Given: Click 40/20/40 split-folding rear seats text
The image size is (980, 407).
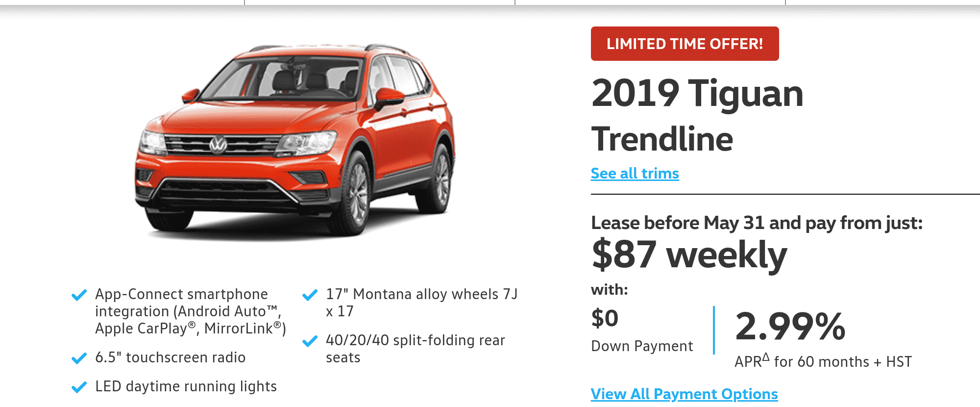Looking at the screenshot, I should tap(416, 349).
